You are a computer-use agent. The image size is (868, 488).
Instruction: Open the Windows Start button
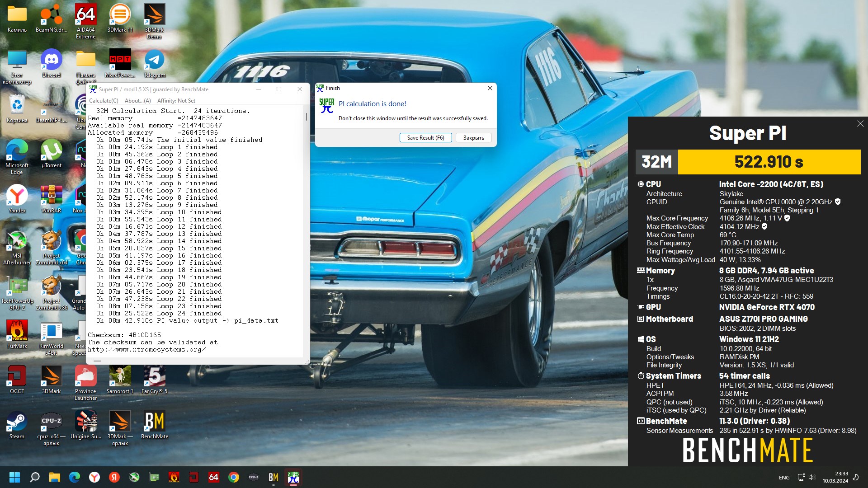click(x=14, y=477)
